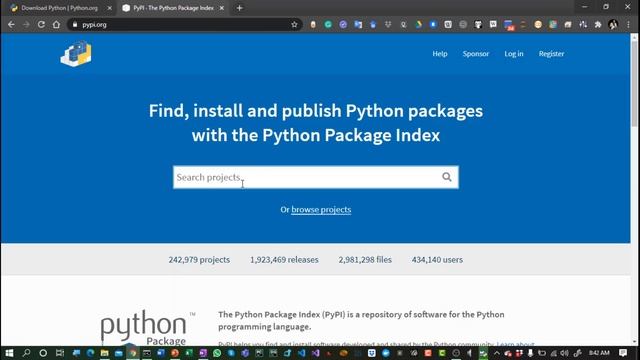Open the Dropbox extension in Chrome toolbar
Screen dimensions: 640x360
(x=388, y=24)
